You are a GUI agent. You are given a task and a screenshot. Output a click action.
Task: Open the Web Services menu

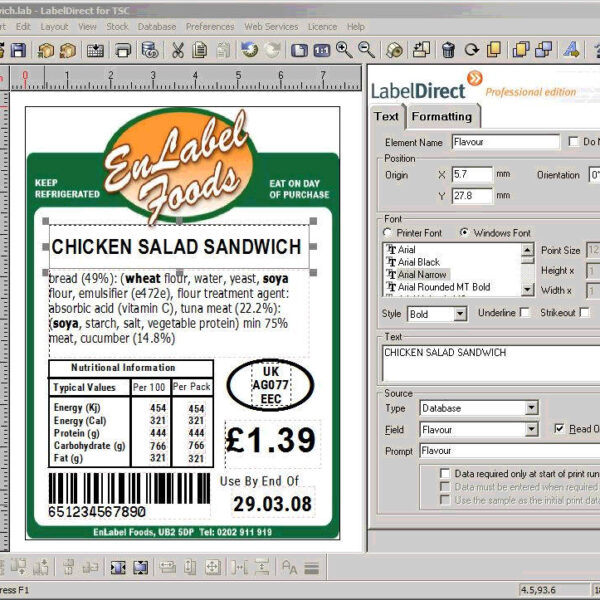[271, 26]
